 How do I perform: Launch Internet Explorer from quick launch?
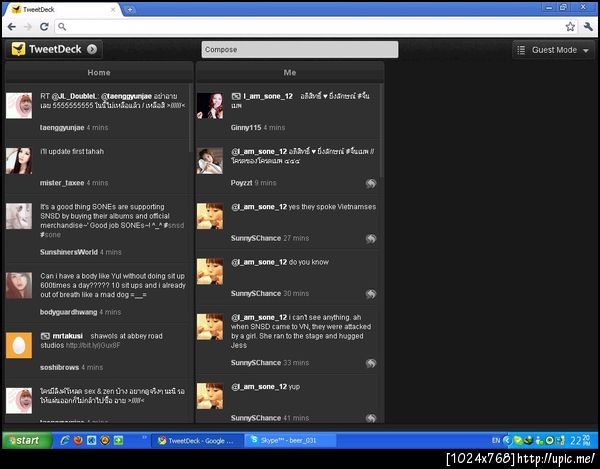point(65,440)
